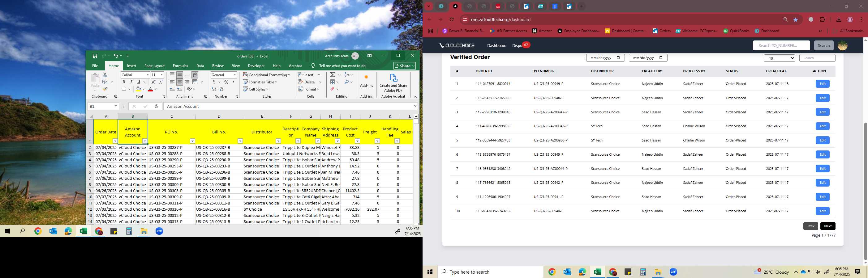Click the Percent Style icon
The height and width of the screenshot is (278, 868).
(226, 82)
